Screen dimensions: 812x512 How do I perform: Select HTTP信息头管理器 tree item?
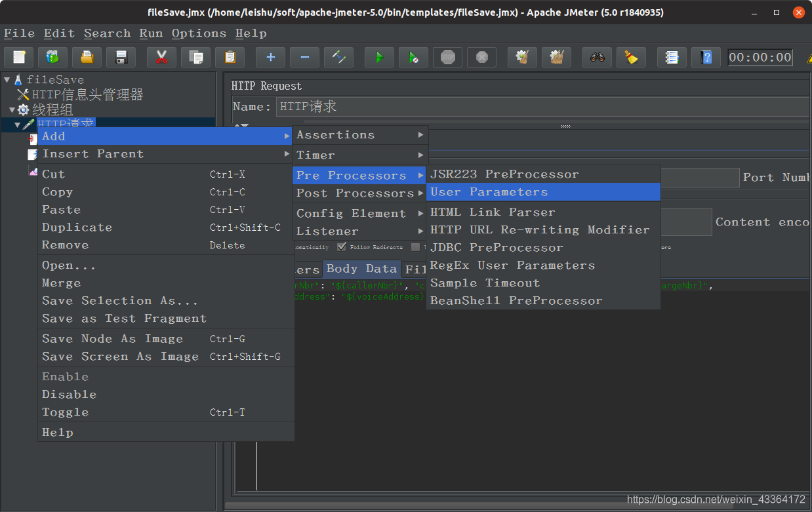coord(88,94)
